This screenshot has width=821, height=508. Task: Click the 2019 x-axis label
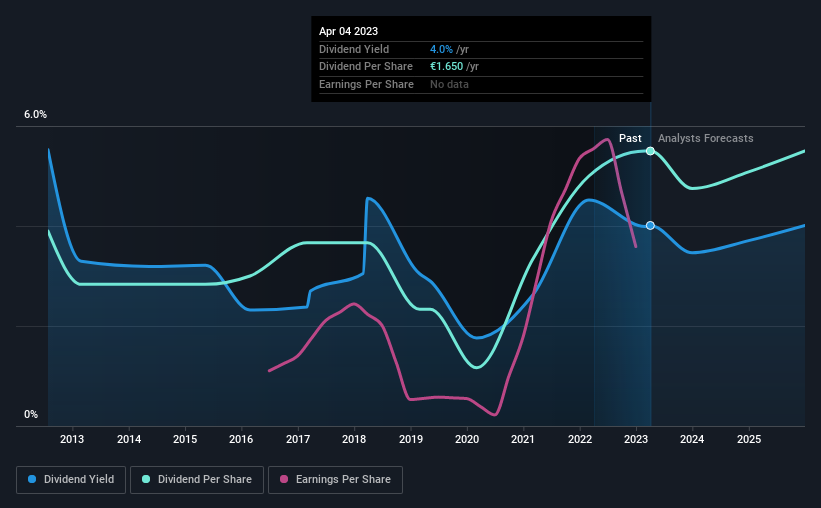pos(411,439)
